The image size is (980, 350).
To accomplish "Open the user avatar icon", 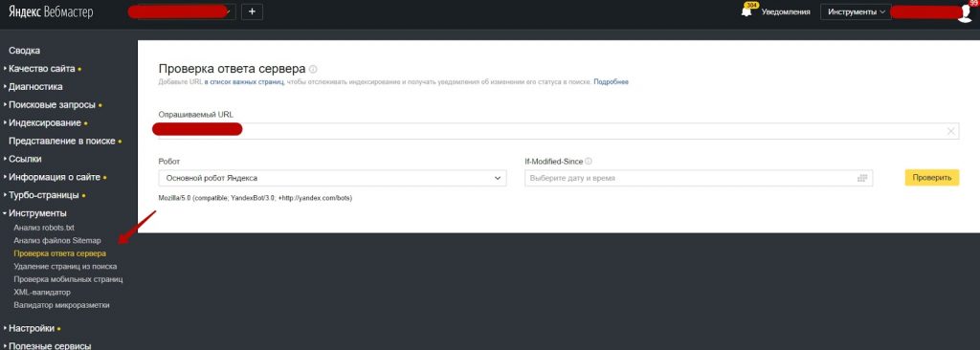I will pyautogui.click(x=965, y=12).
